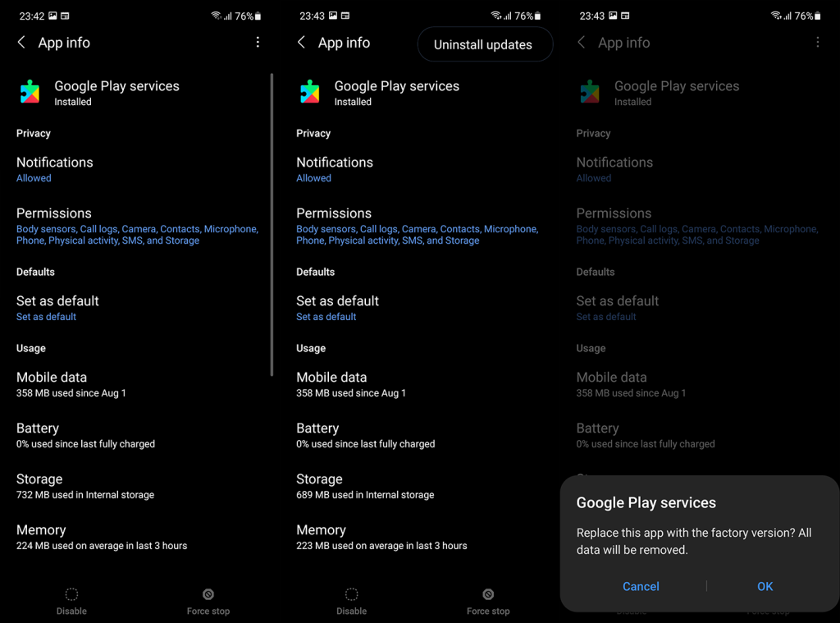Tap Disable icon on first screen
840x623 pixels.
point(71,594)
